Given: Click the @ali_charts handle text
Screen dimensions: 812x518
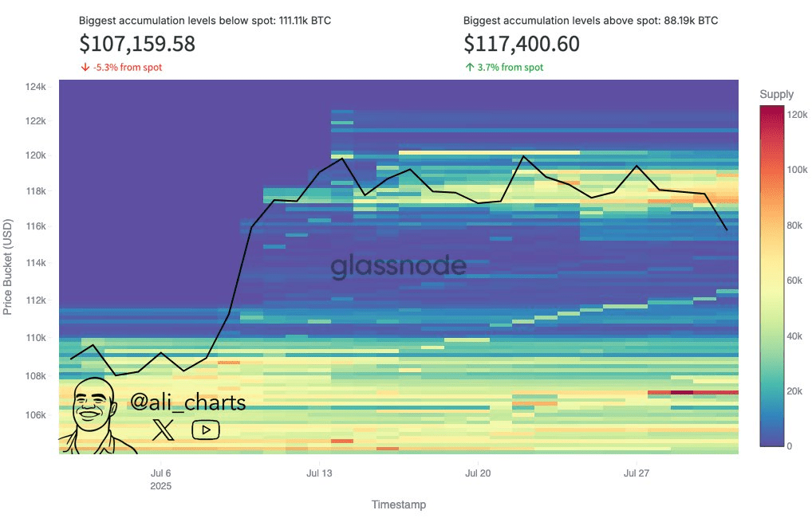Looking at the screenshot, I should click(x=188, y=402).
